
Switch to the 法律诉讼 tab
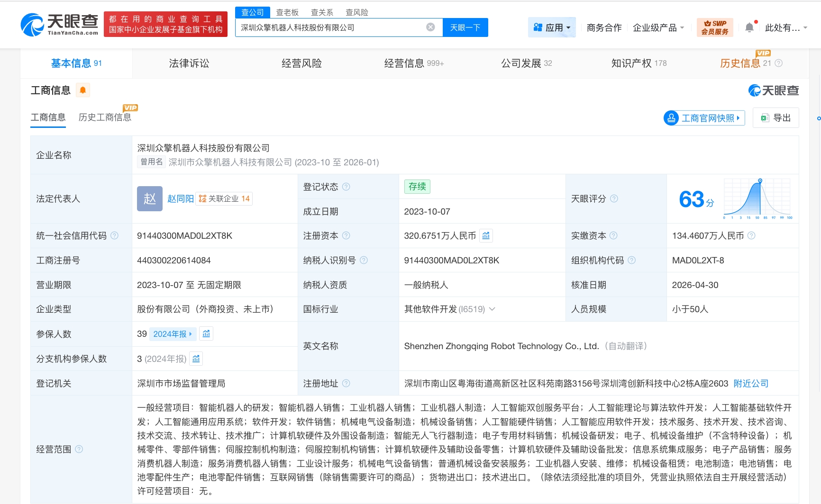(189, 63)
